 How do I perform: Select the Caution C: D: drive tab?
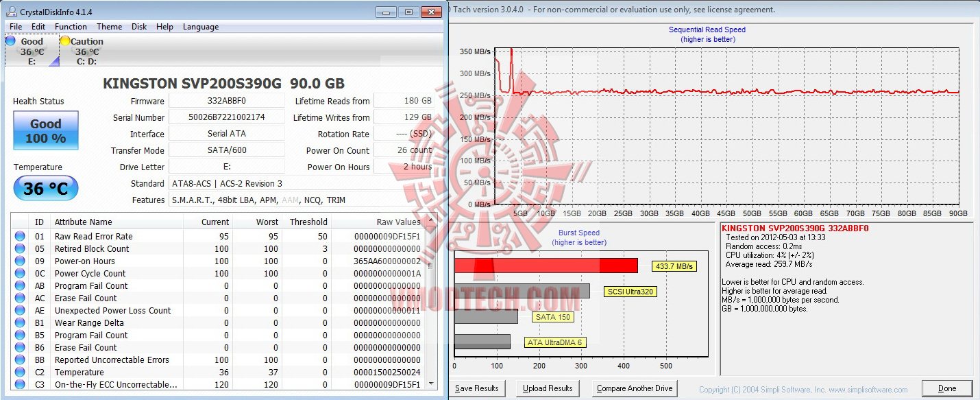(x=87, y=51)
